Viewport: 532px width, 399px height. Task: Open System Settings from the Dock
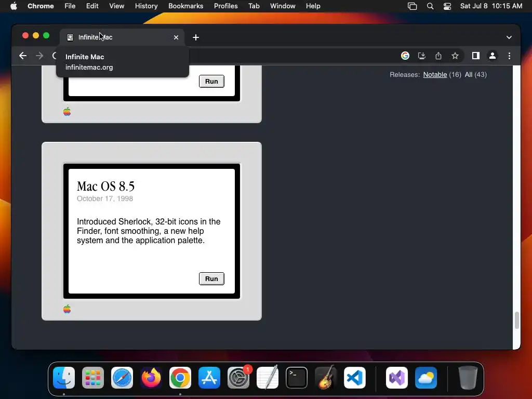pos(238,378)
